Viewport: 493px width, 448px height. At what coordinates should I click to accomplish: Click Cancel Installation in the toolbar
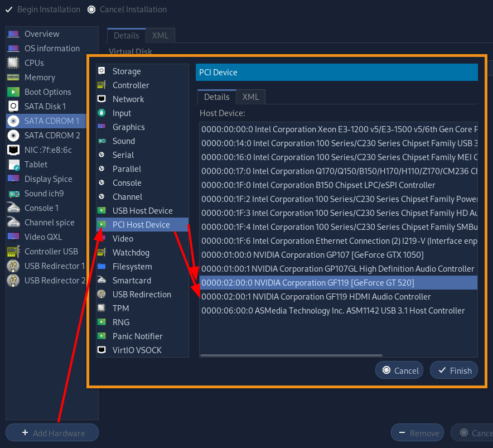[127, 9]
